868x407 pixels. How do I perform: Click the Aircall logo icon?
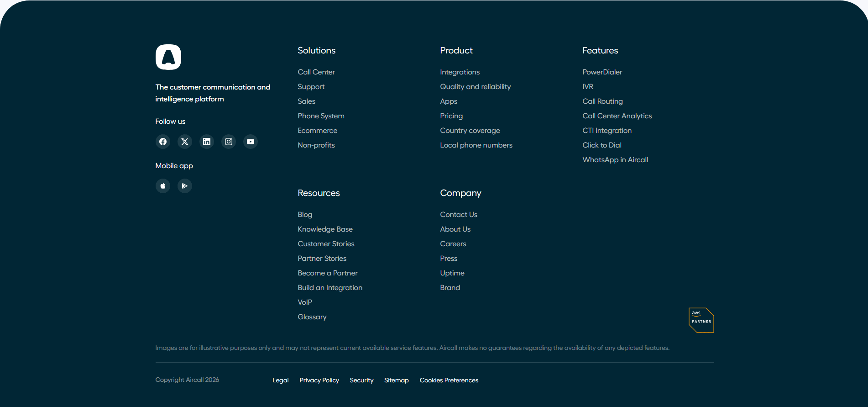click(168, 57)
